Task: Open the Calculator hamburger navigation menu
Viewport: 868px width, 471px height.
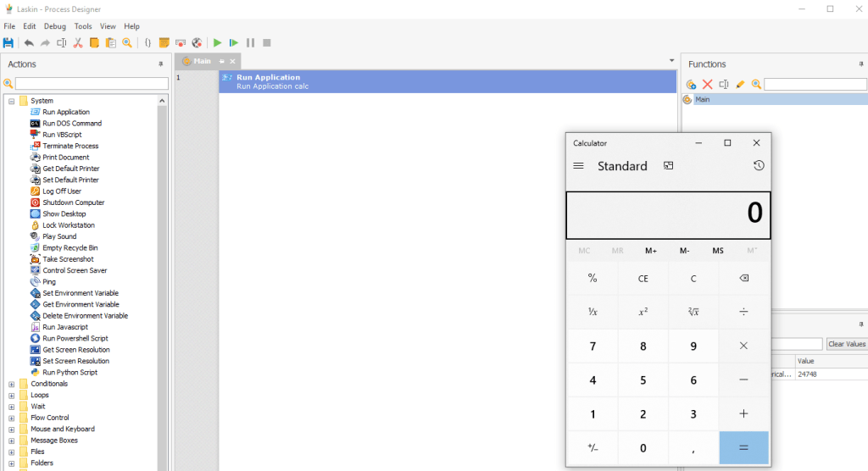Action: (x=578, y=166)
